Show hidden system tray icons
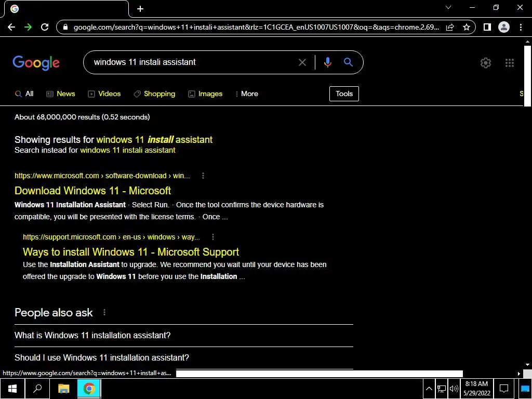 (429, 389)
